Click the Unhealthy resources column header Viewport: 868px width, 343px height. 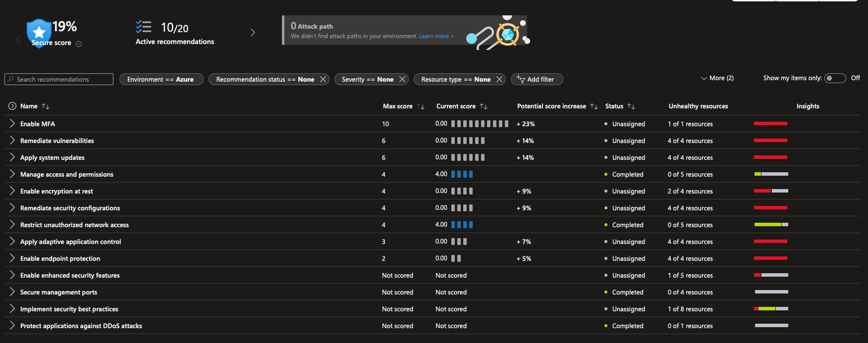click(x=699, y=106)
